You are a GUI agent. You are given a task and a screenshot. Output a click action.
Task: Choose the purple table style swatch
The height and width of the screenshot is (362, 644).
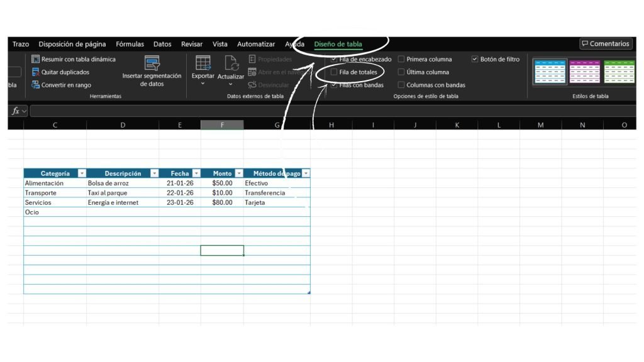(x=585, y=72)
